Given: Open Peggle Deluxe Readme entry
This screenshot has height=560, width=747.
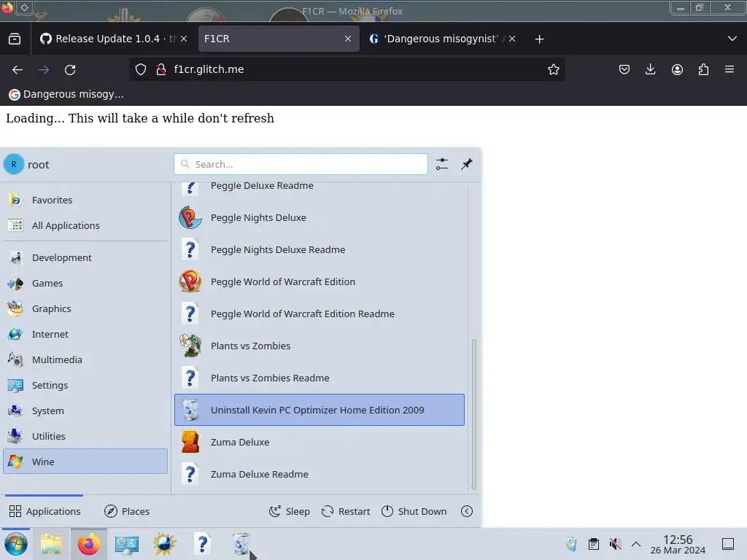Looking at the screenshot, I should (x=320, y=188).
